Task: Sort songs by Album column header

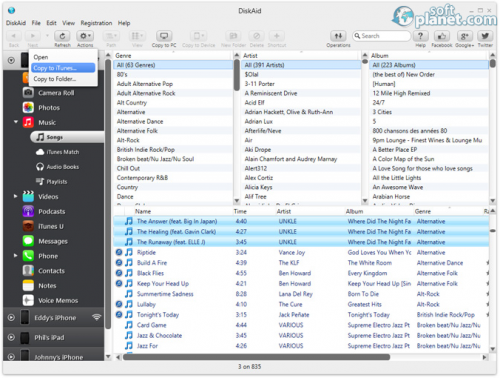Action: pos(354,211)
